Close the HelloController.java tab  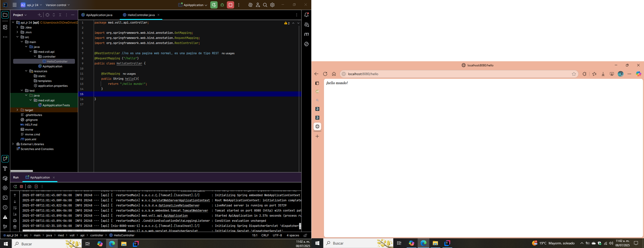tap(158, 15)
